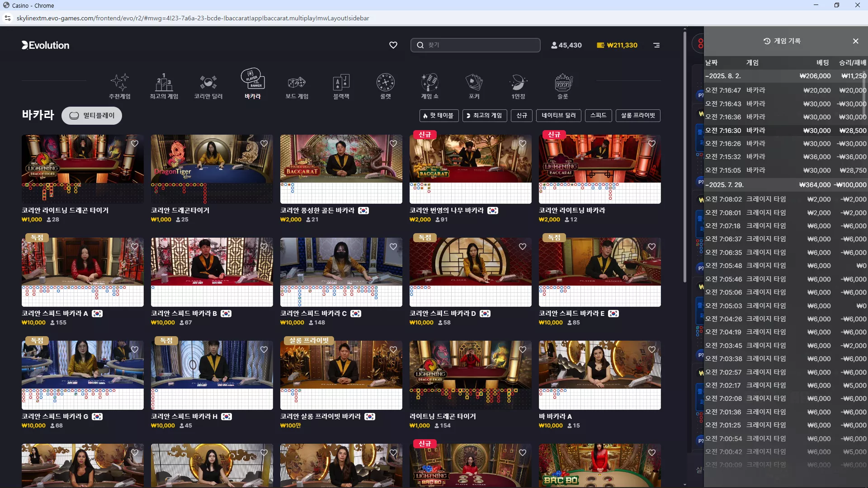868x488 pixels.
Task: Filter by 최고의 게임 chip
Action: point(485,116)
